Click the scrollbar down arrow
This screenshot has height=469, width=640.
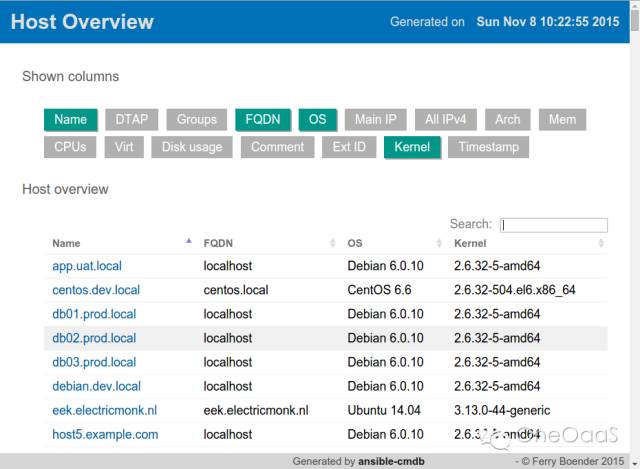[635, 464]
